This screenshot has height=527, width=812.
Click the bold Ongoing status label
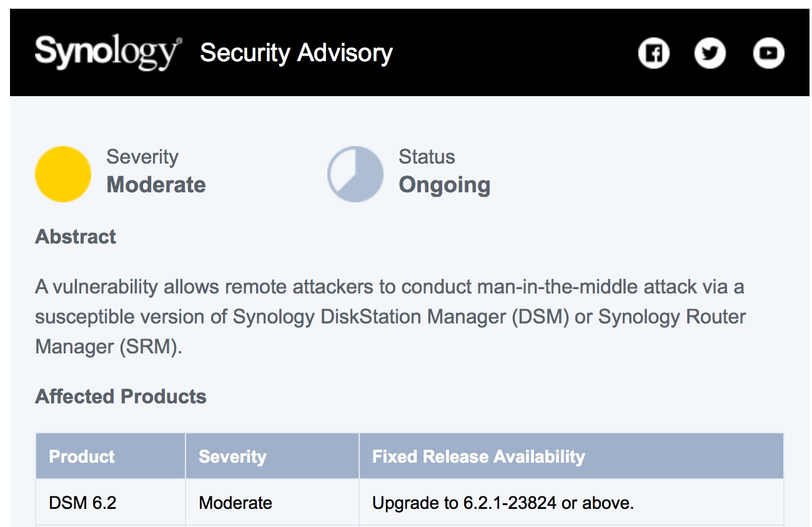coord(444,185)
